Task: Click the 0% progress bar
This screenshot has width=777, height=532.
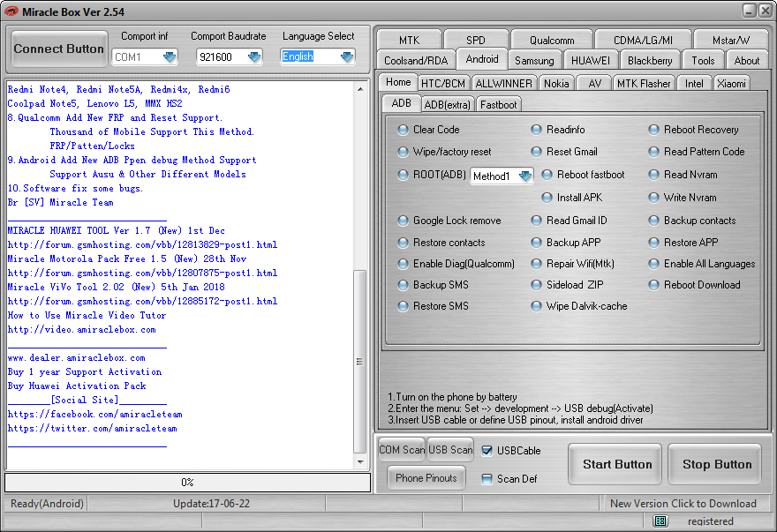Action: 188,483
